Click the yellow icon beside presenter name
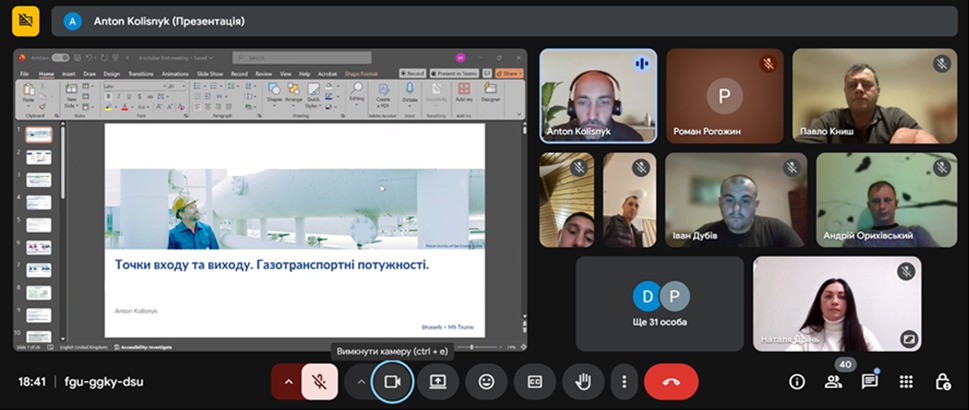The image size is (969, 410). tap(27, 20)
